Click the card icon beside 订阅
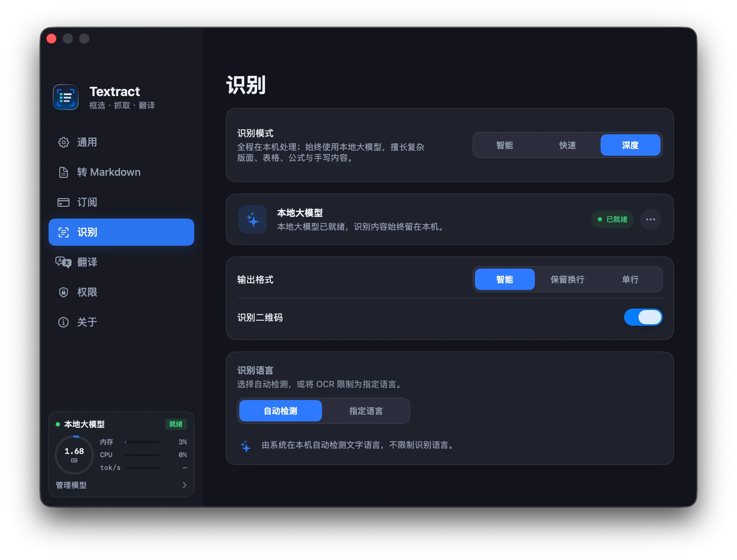737x560 pixels. [x=64, y=202]
